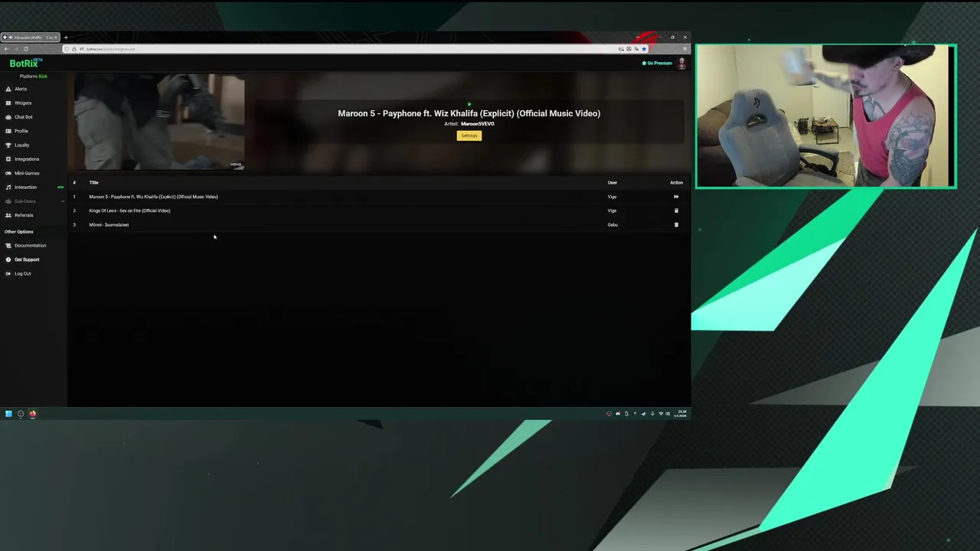Open the Integrations sidebar item

click(27, 159)
